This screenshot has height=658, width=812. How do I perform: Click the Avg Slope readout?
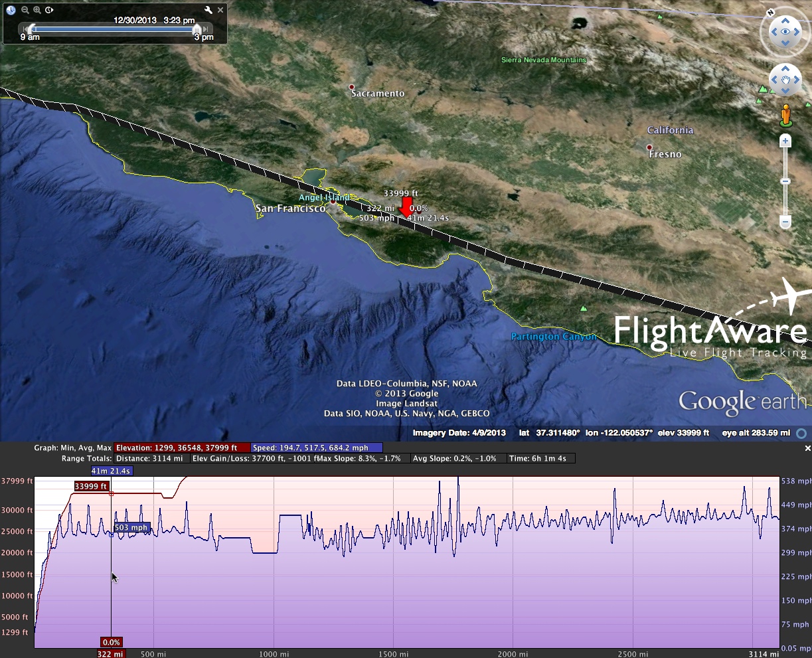458,458
